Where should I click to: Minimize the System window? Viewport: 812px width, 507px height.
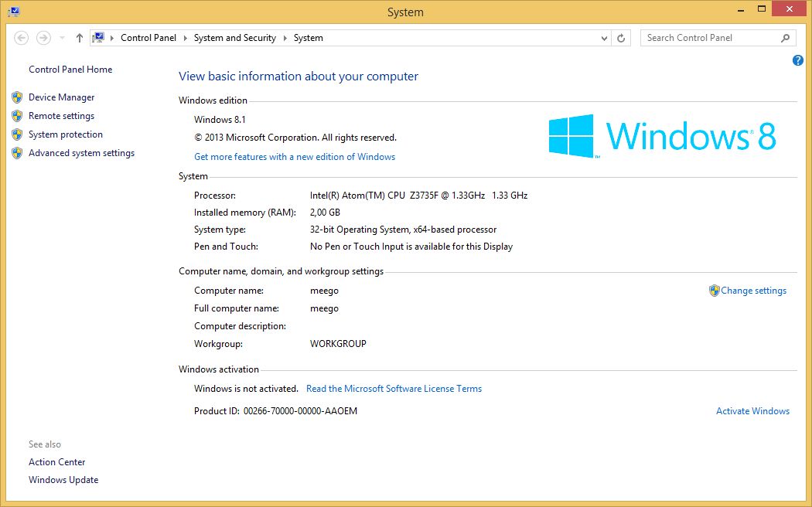coord(741,9)
